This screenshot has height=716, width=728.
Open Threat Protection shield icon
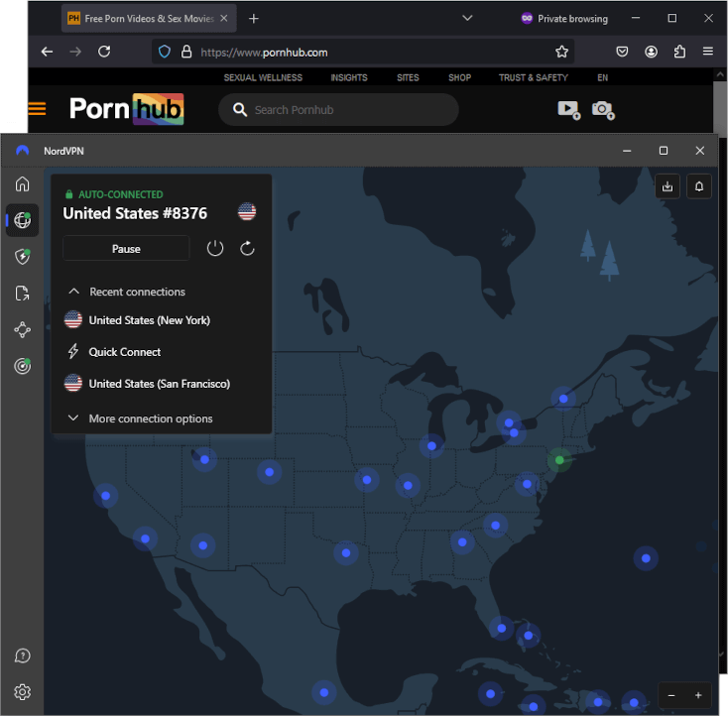point(22,256)
